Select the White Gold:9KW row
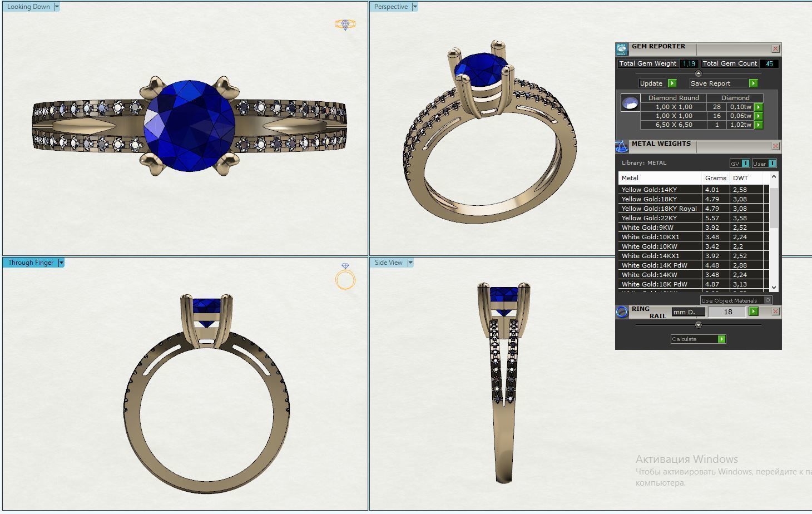This screenshot has width=812, height=514. click(694, 228)
